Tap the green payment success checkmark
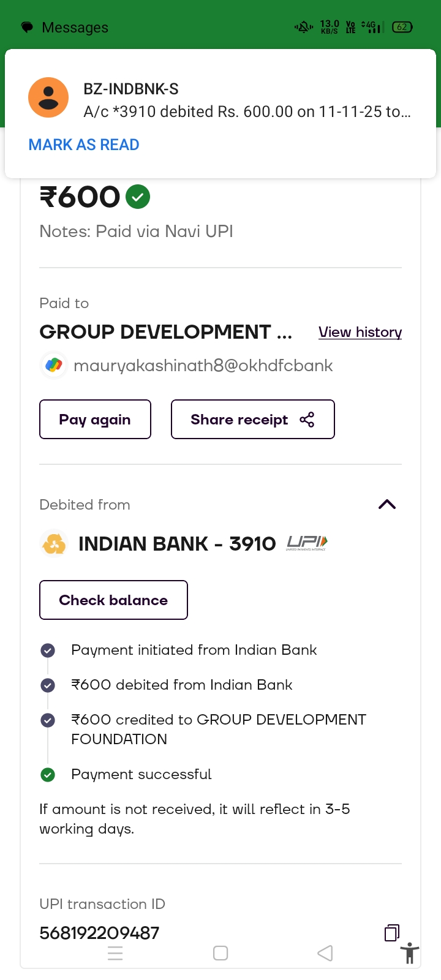The height and width of the screenshot is (980, 441). (138, 197)
